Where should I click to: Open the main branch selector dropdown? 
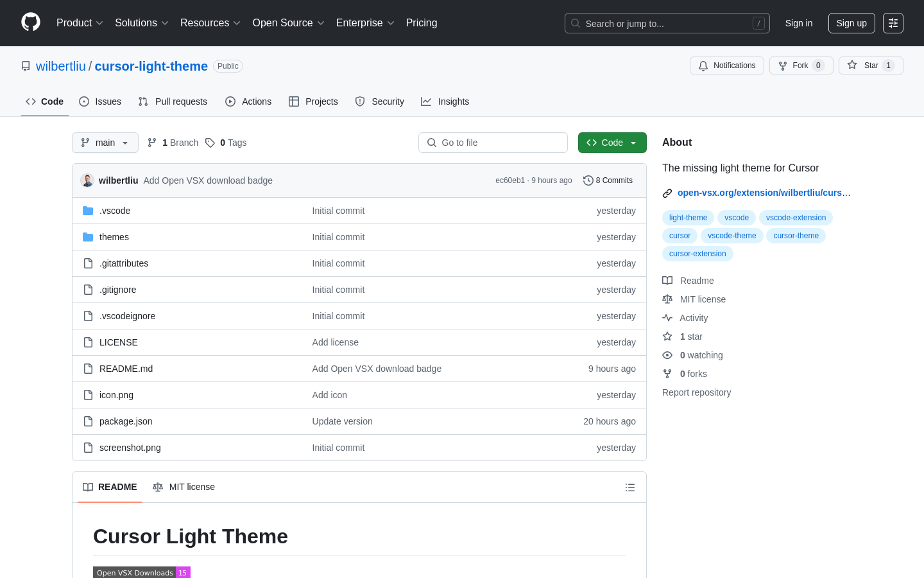click(105, 143)
